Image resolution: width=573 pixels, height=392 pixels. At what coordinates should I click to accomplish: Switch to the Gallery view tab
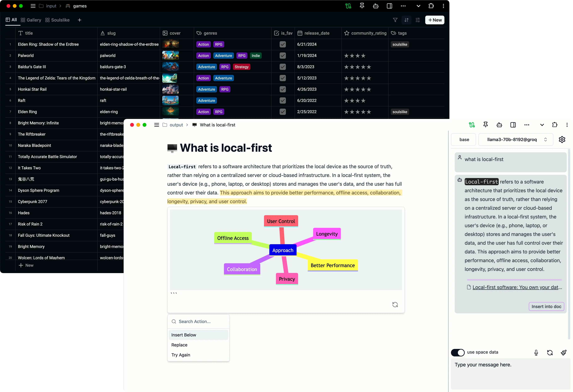click(x=31, y=20)
